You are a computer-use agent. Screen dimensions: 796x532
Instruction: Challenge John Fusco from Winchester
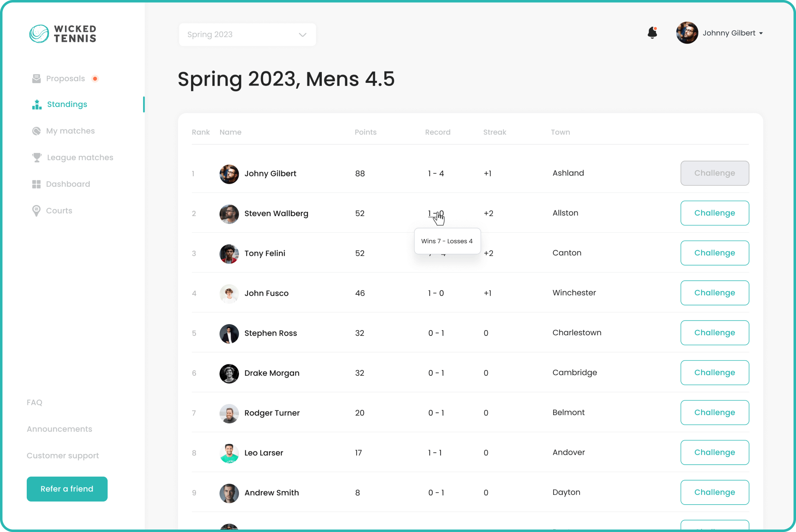pyautogui.click(x=714, y=293)
